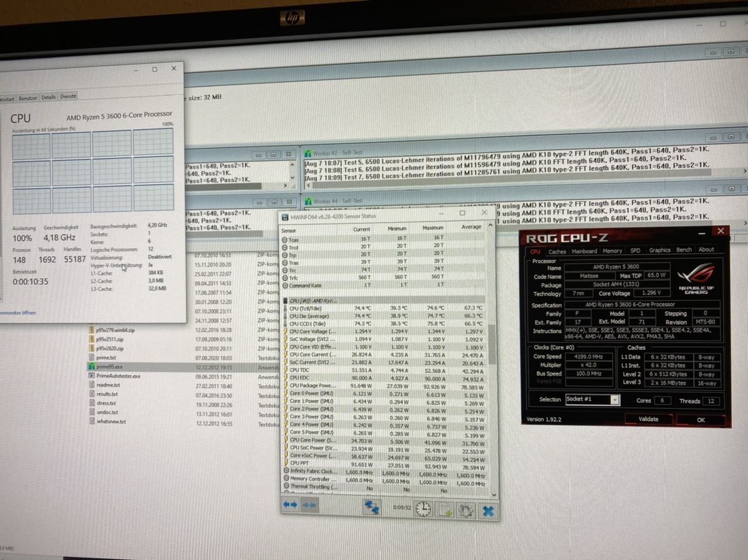Screen dimensions: 748x560
Task: Select CPU TDC sensor row
Action: [384, 370]
